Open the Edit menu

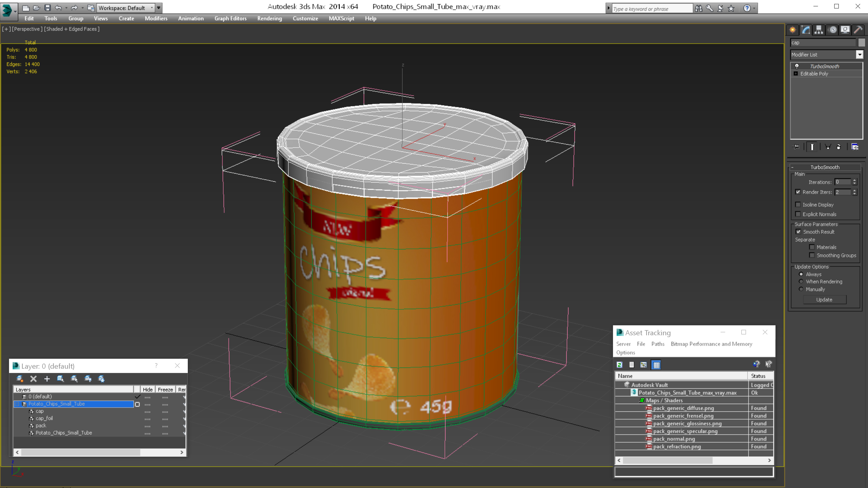point(29,18)
